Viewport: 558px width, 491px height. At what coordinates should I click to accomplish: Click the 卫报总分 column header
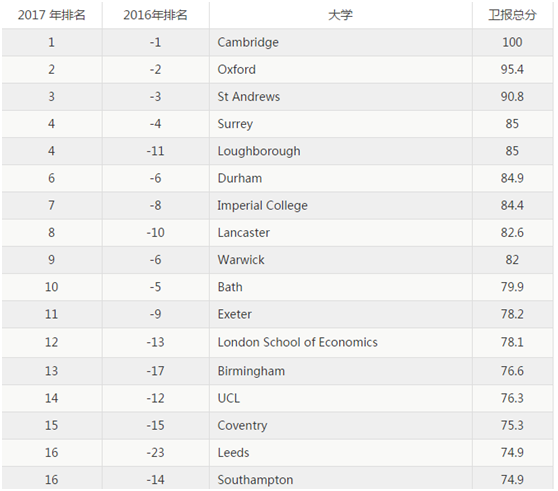[512, 15]
